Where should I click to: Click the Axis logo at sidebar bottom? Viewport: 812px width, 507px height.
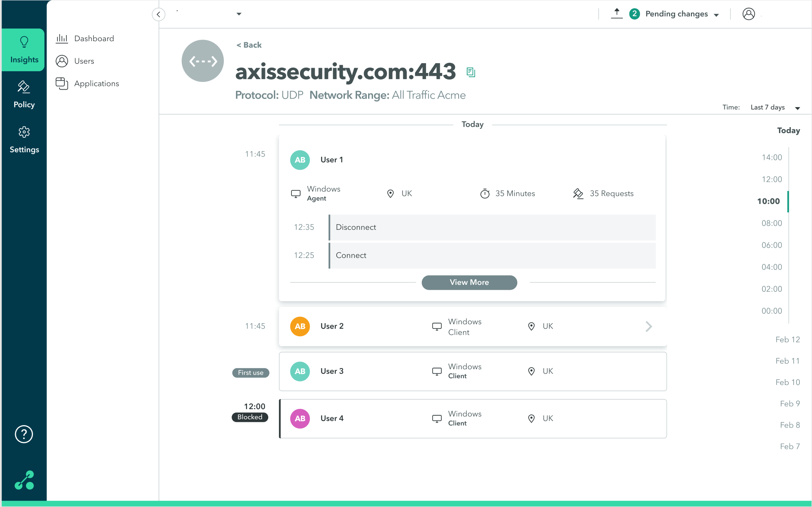(x=24, y=480)
